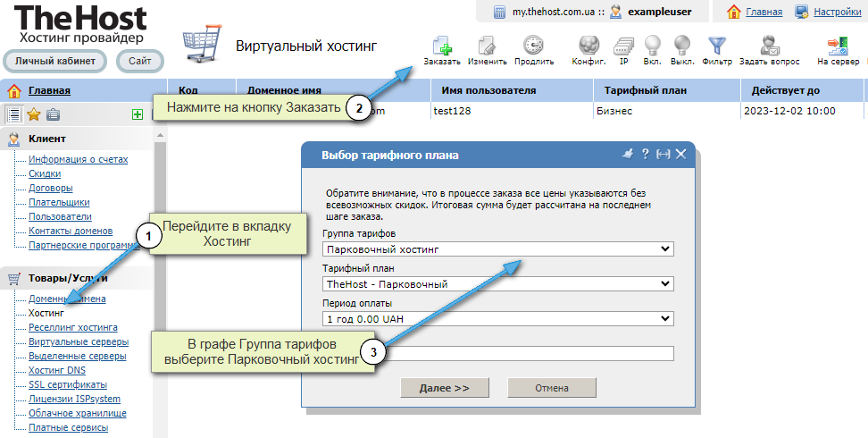This screenshot has width=868, height=438.
Task: Open the Главная link in the top bar
Action: (x=764, y=12)
